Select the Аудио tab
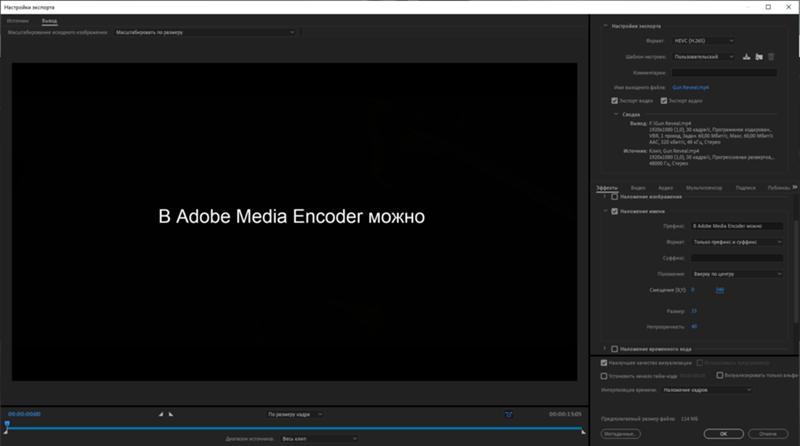800x446 pixels. click(665, 188)
